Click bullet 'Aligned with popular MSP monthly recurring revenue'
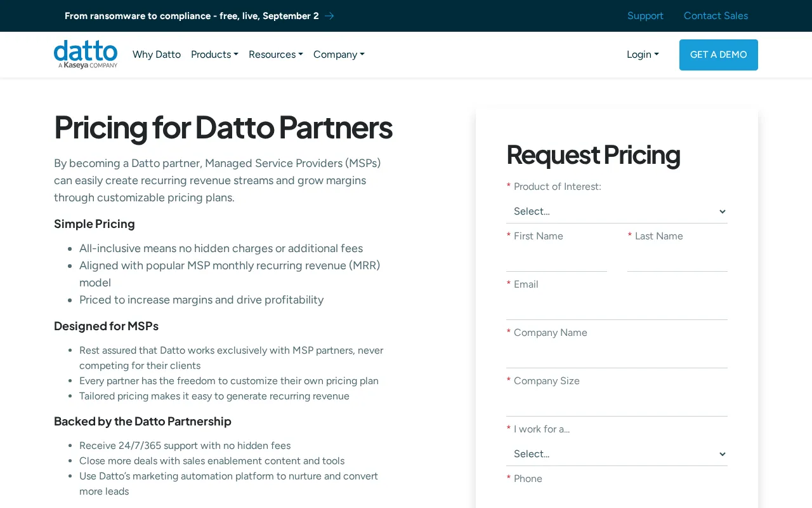Viewport: 812px width, 508px height. (230, 274)
